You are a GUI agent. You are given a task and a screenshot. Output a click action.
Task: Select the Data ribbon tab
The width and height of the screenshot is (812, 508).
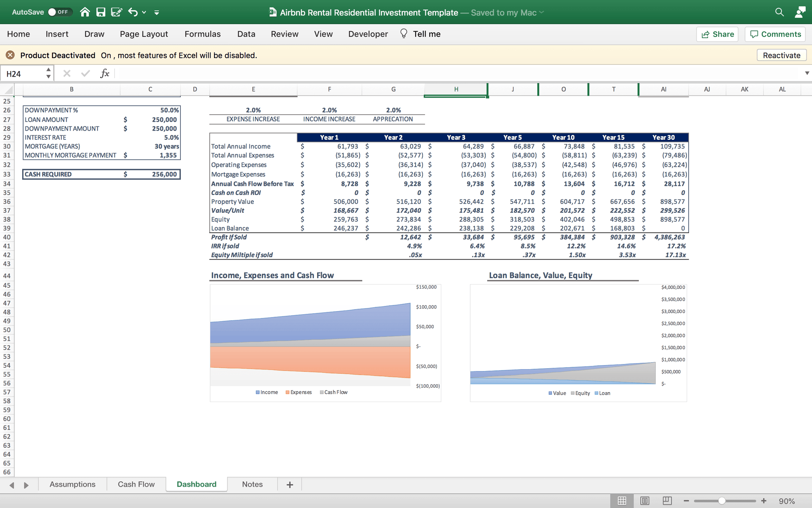tap(246, 34)
